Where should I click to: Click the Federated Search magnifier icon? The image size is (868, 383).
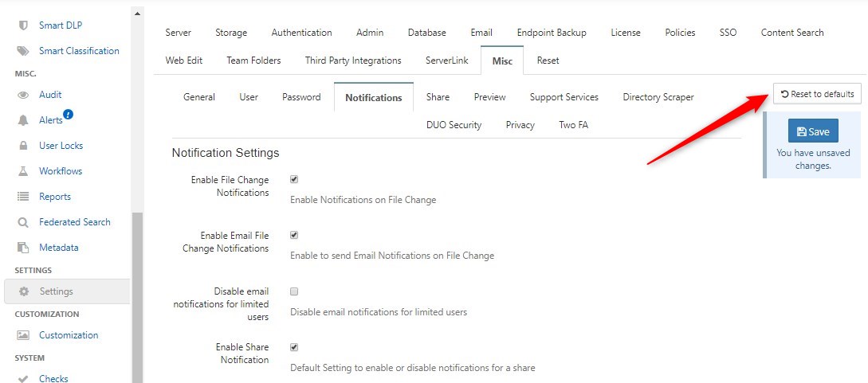23,222
